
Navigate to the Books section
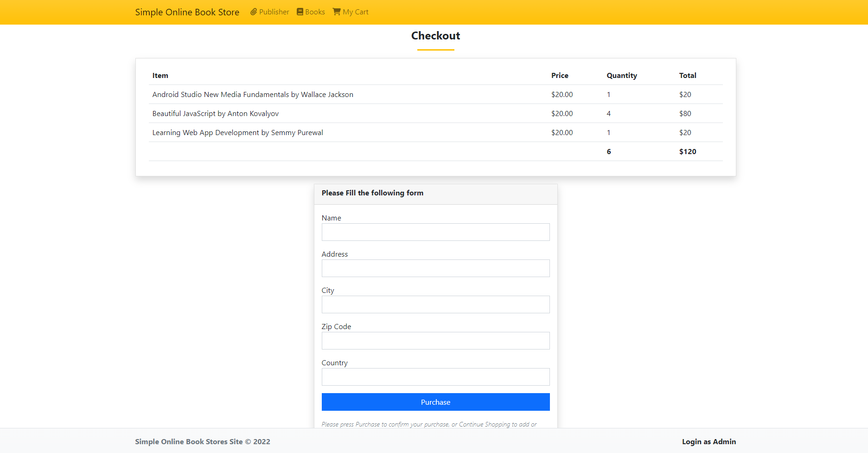tap(314, 12)
